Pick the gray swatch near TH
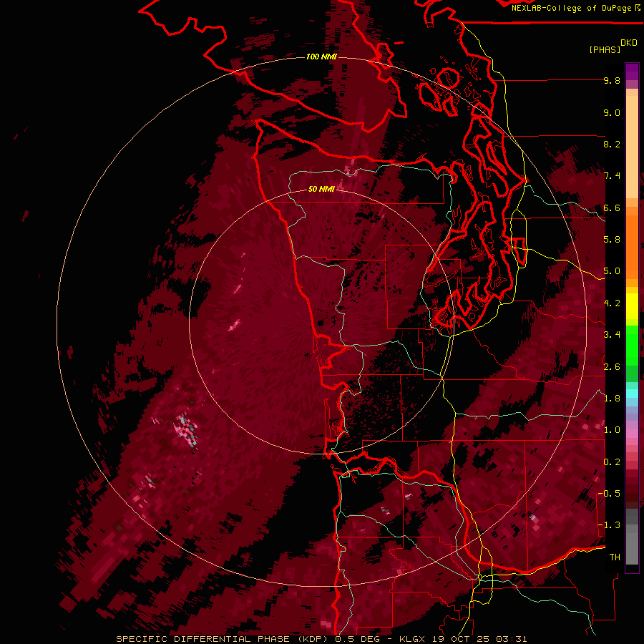644x644 pixels. [x=632, y=548]
